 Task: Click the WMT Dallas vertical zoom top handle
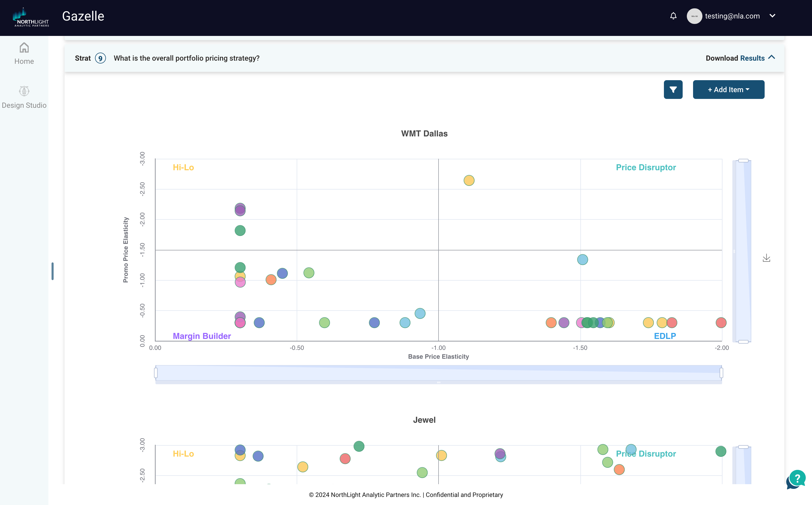(x=743, y=161)
